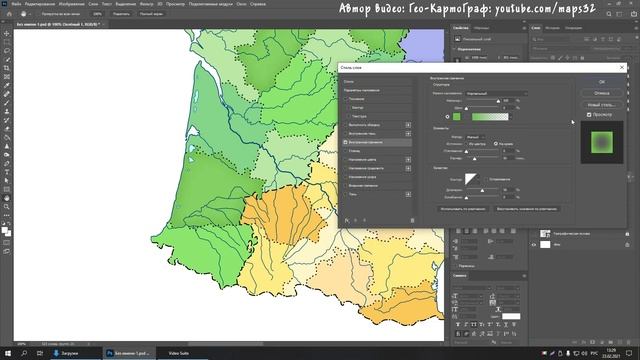Open the gradient picker arrow
640x360 pixels.
click(x=511, y=117)
